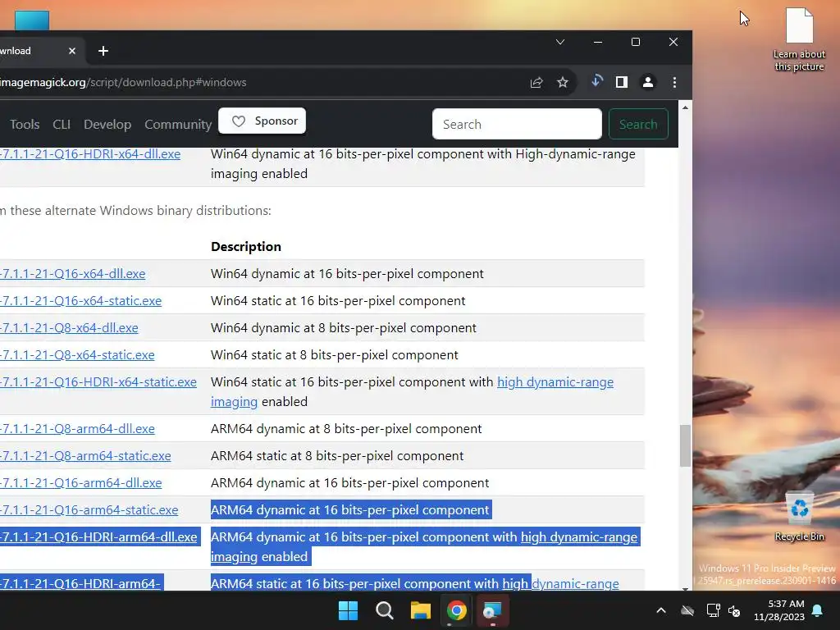Open the Tools navigation menu
Image resolution: width=840 pixels, height=630 pixels.
25,125
